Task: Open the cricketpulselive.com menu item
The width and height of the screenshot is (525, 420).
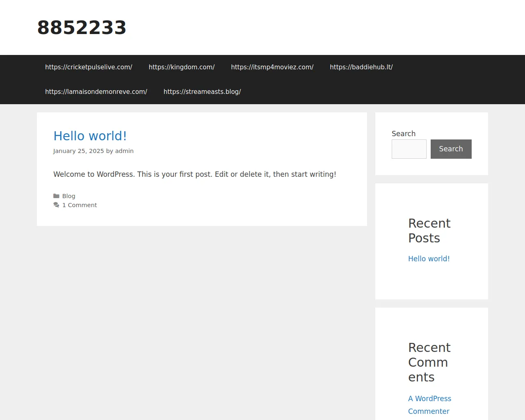Action: pos(89,67)
